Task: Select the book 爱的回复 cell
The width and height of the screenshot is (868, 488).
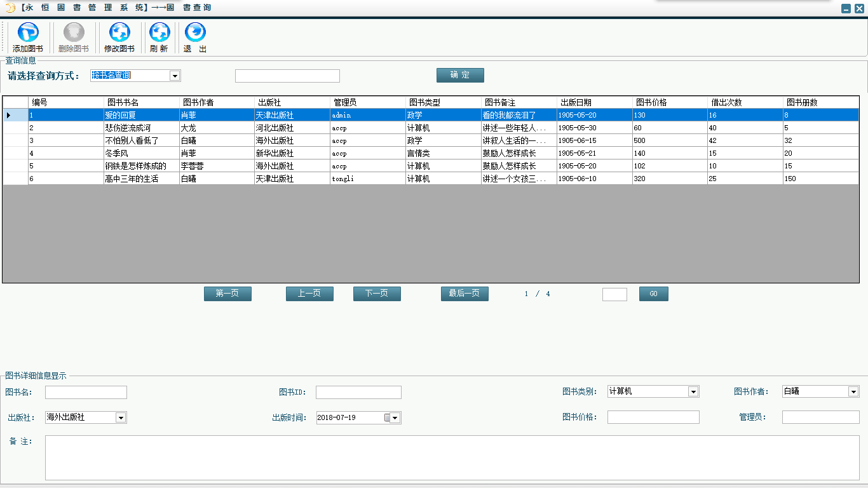Action: click(142, 115)
